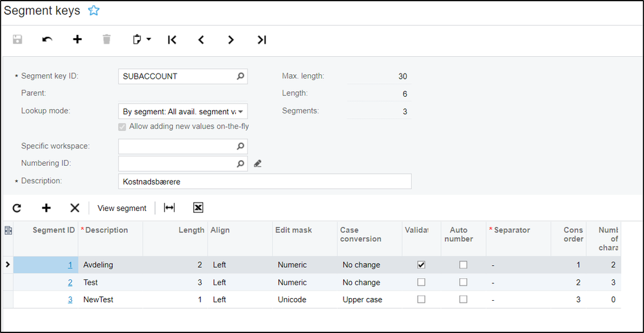
Task: Enable Auto number for the Test segment
Action: [463, 282]
